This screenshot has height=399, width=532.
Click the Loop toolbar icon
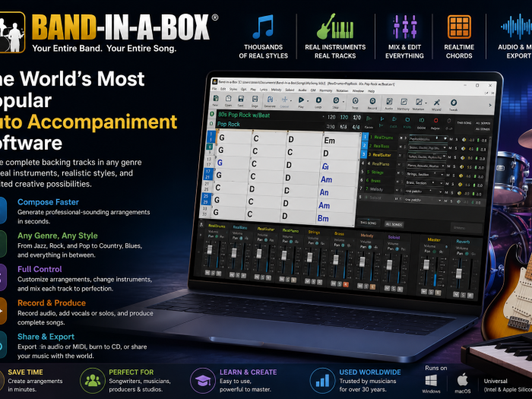pos(318,100)
